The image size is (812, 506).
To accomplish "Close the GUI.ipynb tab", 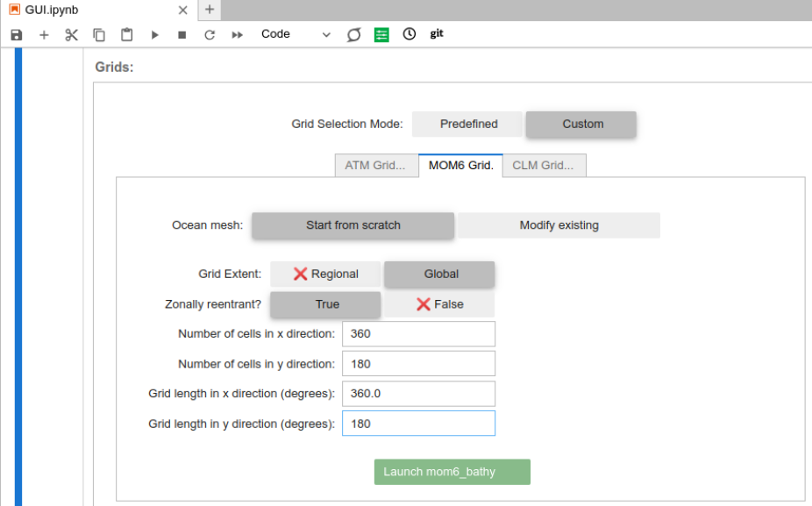I will [183, 11].
